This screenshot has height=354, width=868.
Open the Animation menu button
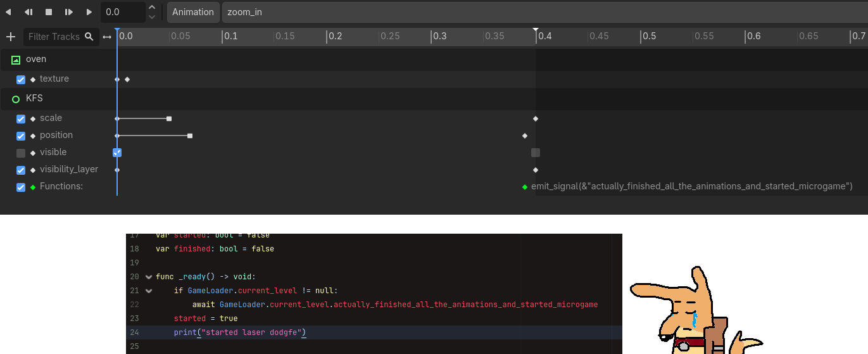point(193,12)
